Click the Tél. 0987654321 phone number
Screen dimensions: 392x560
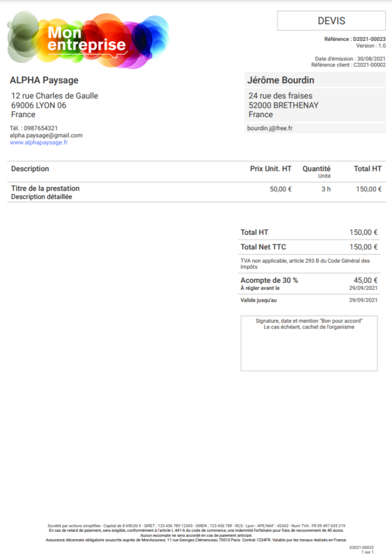pos(34,128)
